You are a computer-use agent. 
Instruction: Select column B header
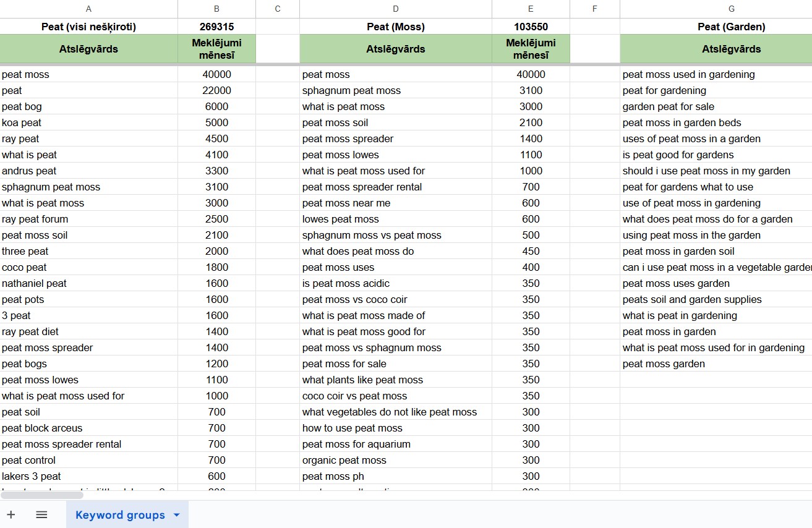tap(216, 9)
